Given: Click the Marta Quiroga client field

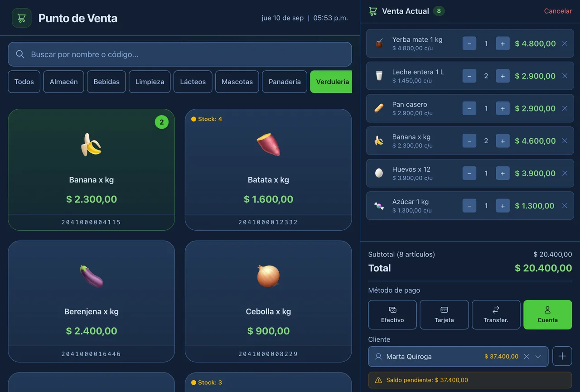Looking at the screenshot, I should tap(458, 357).
